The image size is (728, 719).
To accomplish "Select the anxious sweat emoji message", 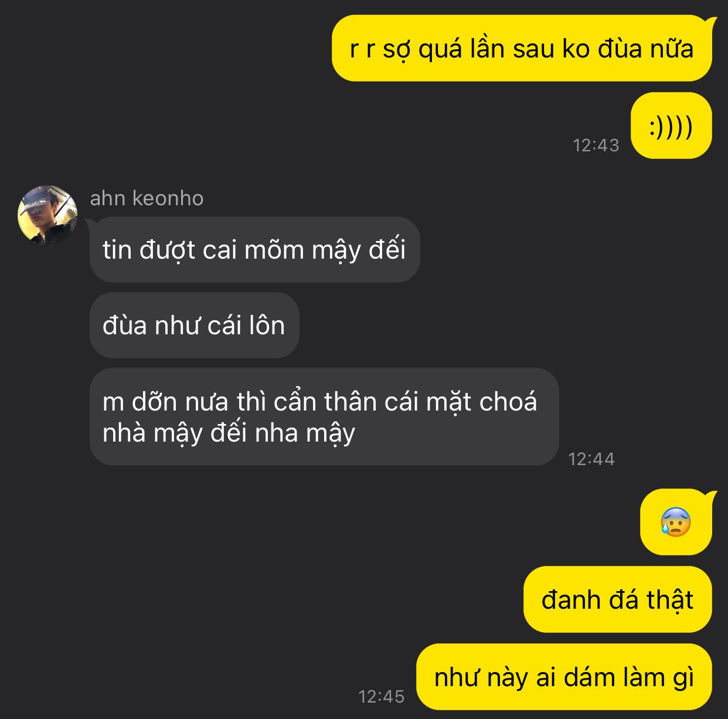I will coord(676,522).
